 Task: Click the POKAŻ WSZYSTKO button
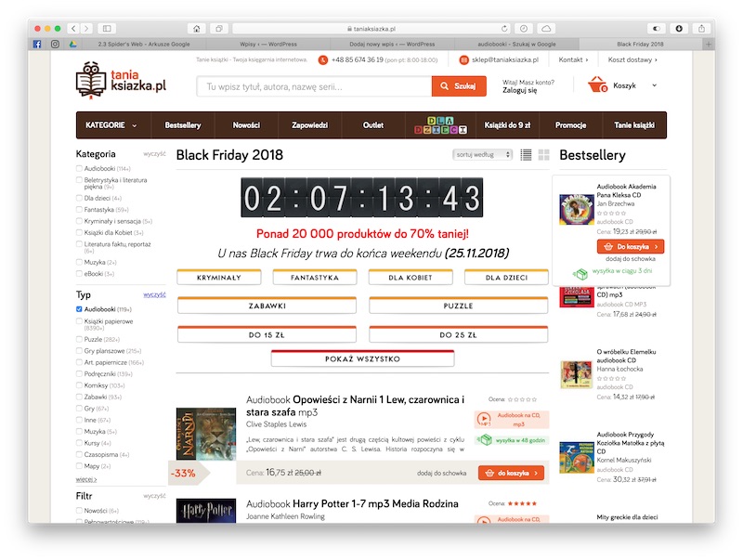[362, 358]
